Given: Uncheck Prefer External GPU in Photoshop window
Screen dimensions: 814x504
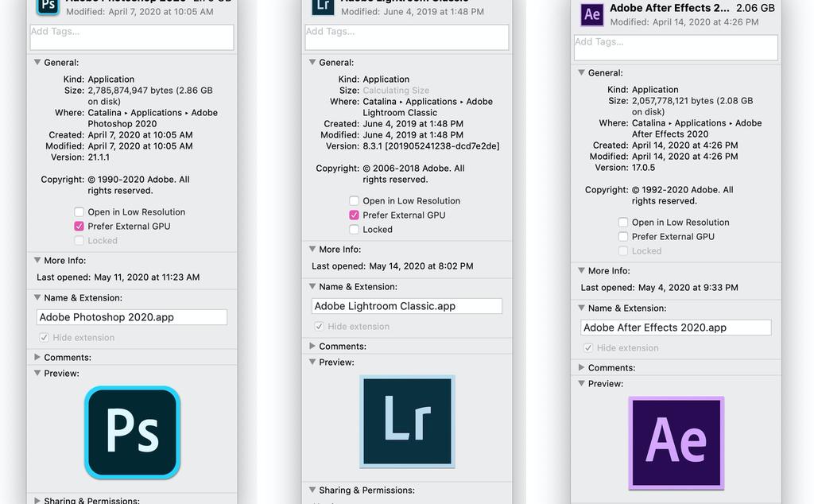Looking at the screenshot, I should tap(79, 227).
